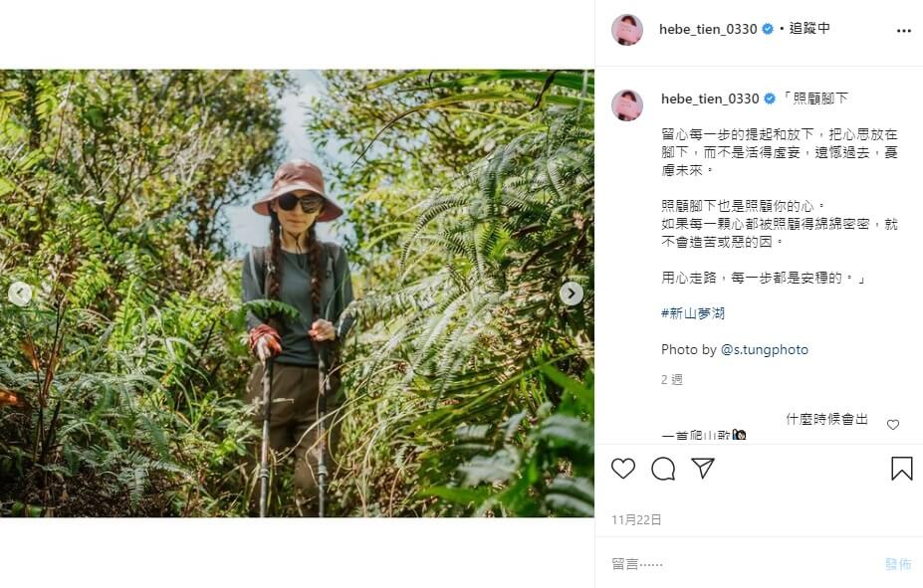Click the header profile avatar
923x588 pixels.
627,30
